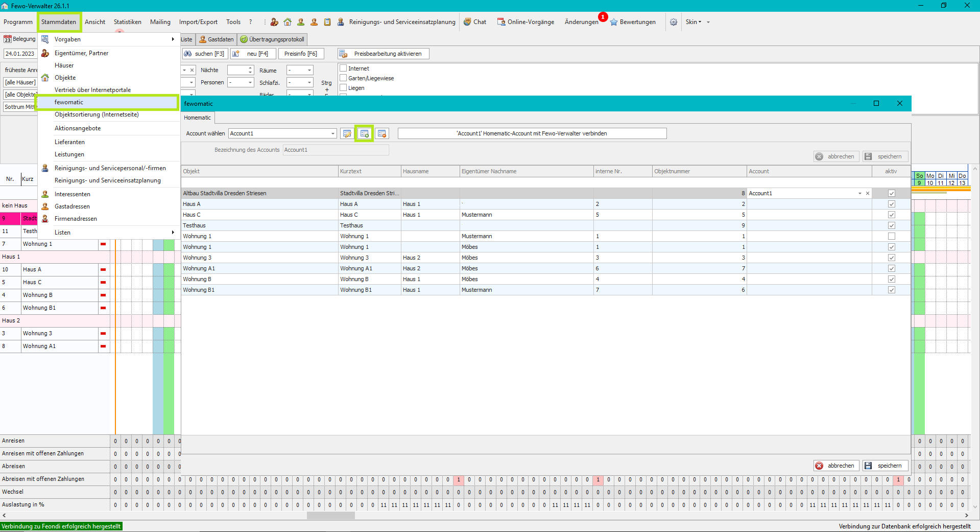Toggle the Liegen checkbox

point(344,88)
